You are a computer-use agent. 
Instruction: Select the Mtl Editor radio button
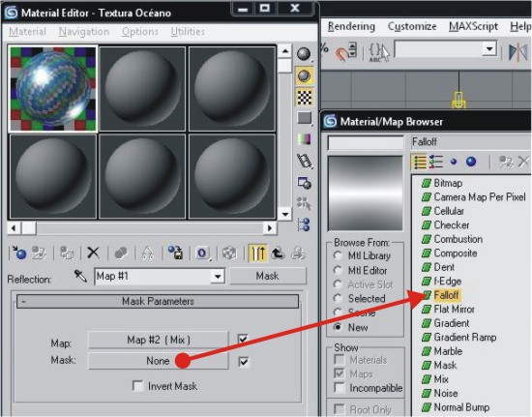tap(338, 271)
